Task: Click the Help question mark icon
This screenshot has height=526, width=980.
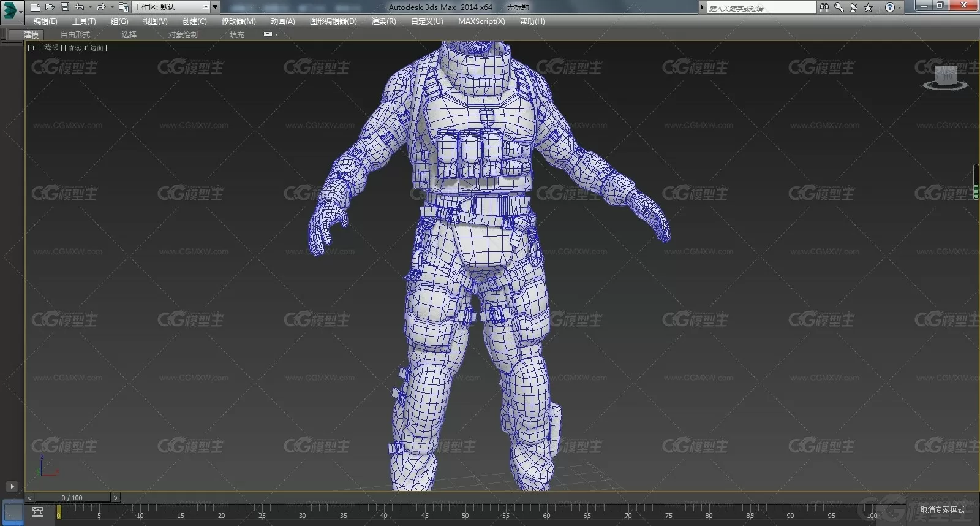Action: click(889, 7)
